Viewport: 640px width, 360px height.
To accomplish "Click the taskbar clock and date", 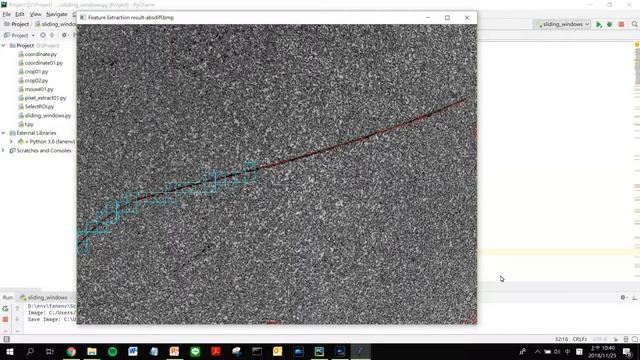I will coord(603,352).
